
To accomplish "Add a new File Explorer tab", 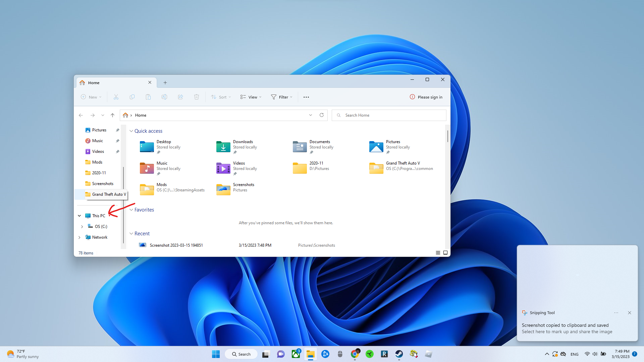I will [165, 82].
